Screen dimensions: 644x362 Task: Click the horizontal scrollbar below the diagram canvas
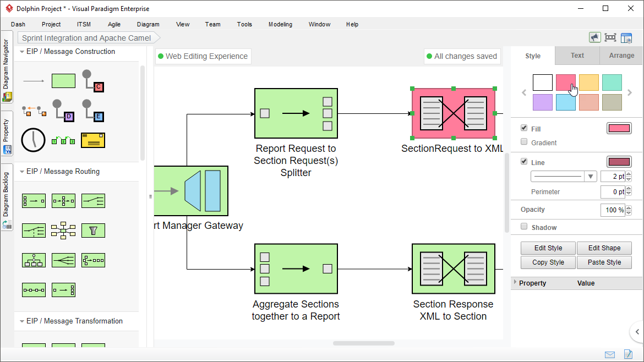click(x=363, y=343)
